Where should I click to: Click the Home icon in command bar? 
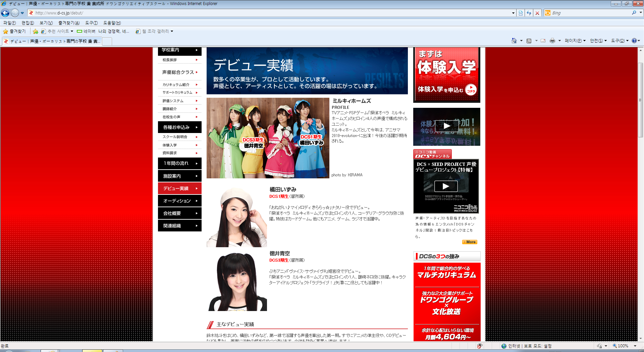(514, 41)
